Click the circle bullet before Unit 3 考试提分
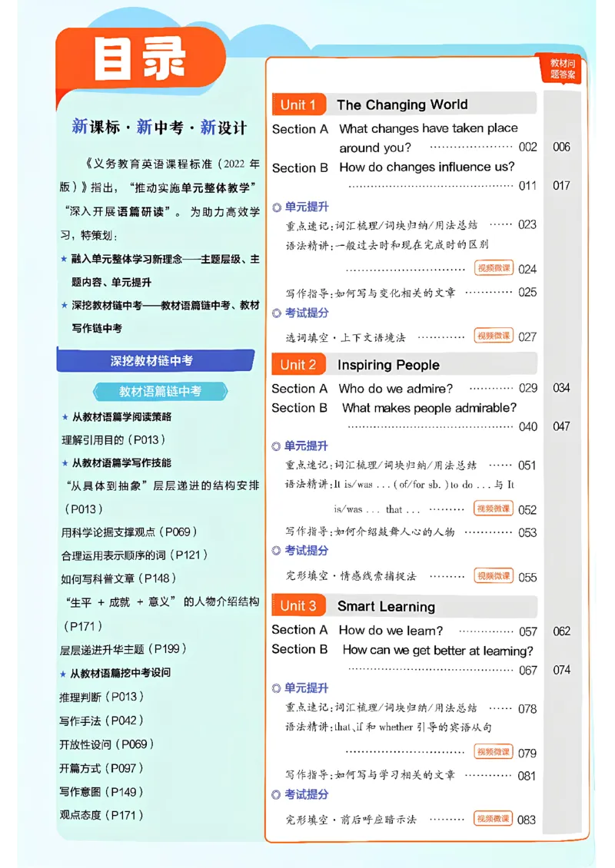Viewport: 615px width, 868px height. click(277, 795)
